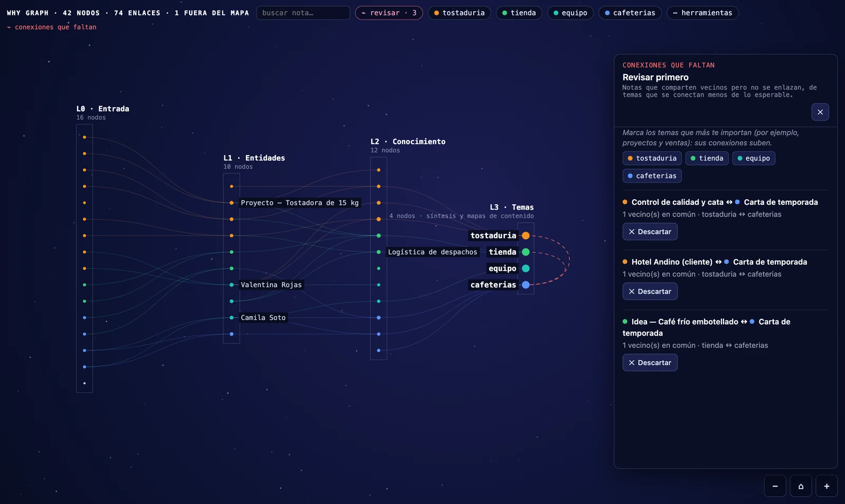Zoom in with the plus button

827,486
